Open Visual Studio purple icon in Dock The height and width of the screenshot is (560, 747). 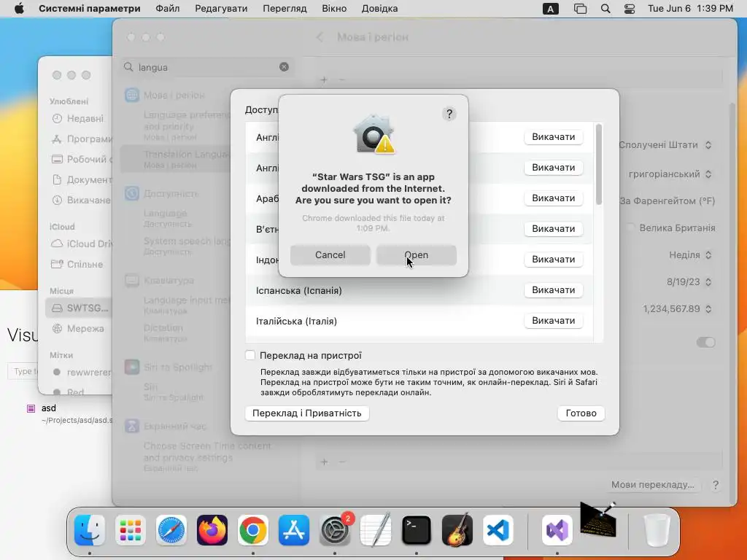pos(557,530)
